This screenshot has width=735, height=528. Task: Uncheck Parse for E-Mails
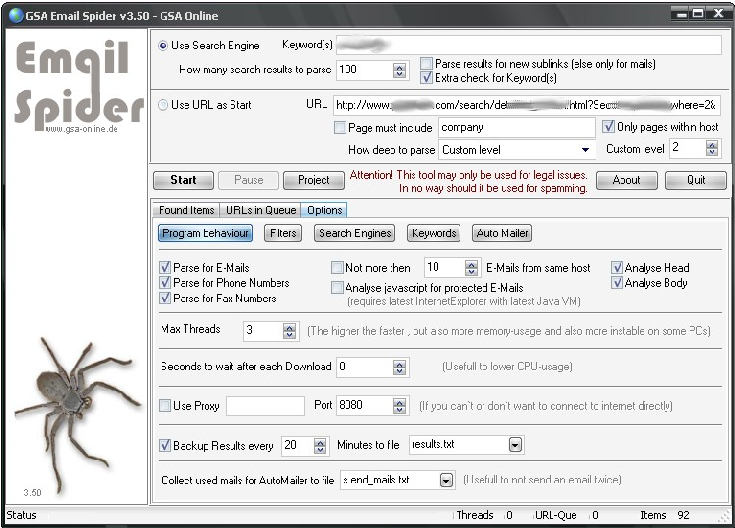[x=165, y=268]
